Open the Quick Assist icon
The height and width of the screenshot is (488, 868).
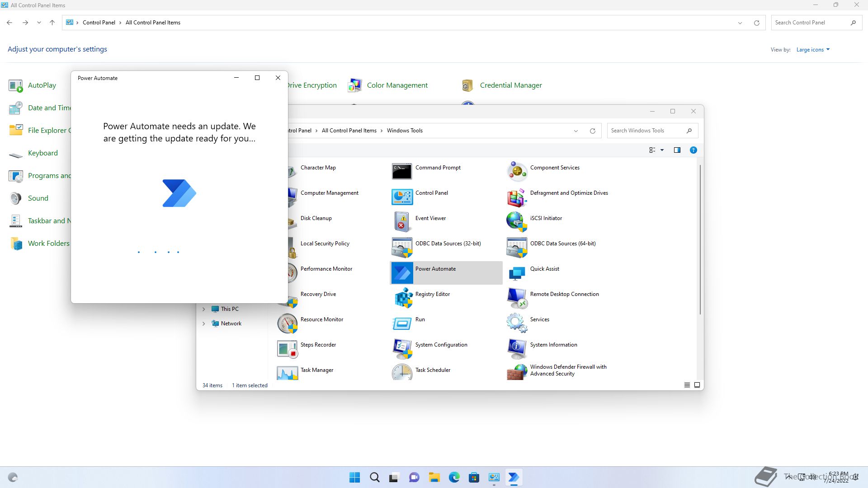tap(517, 273)
